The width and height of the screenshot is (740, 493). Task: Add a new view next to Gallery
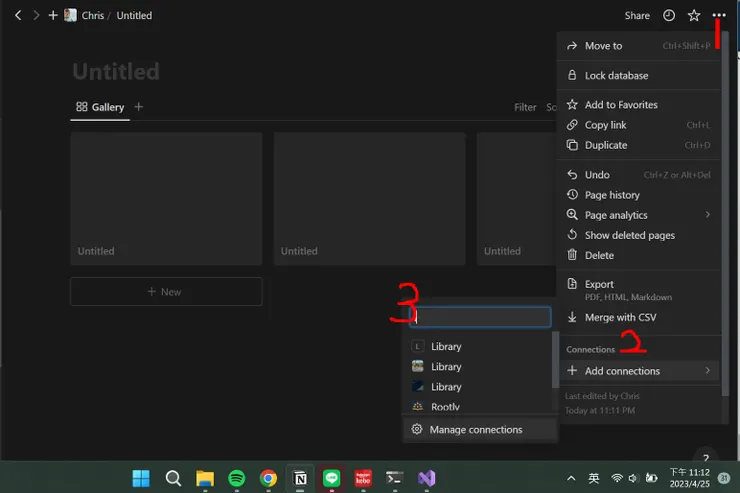(x=139, y=107)
